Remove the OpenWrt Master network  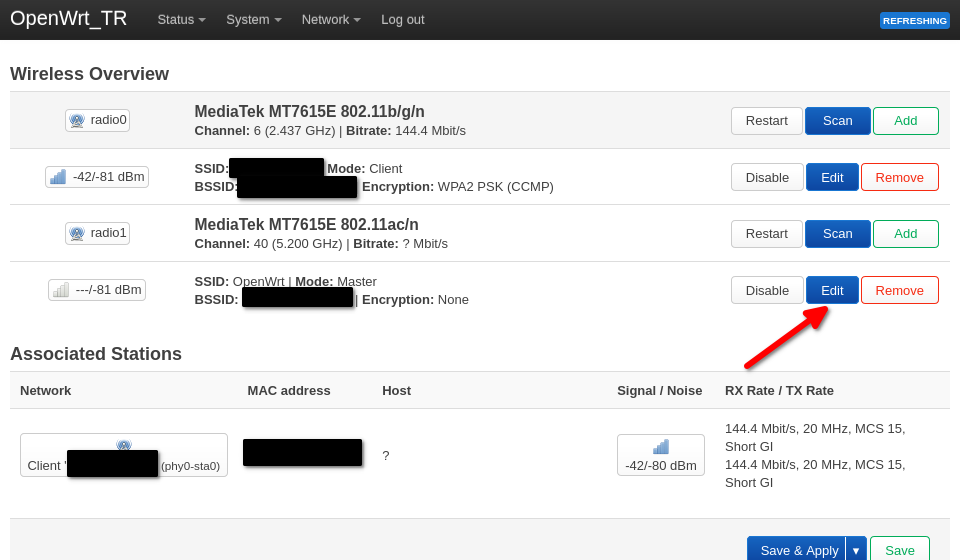tap(899, 291)
